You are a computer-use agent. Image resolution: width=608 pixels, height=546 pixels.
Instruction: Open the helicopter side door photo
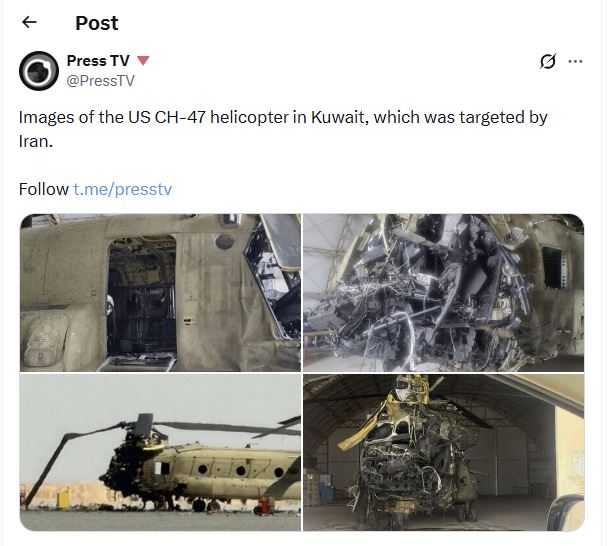click(x=160, y=293)
